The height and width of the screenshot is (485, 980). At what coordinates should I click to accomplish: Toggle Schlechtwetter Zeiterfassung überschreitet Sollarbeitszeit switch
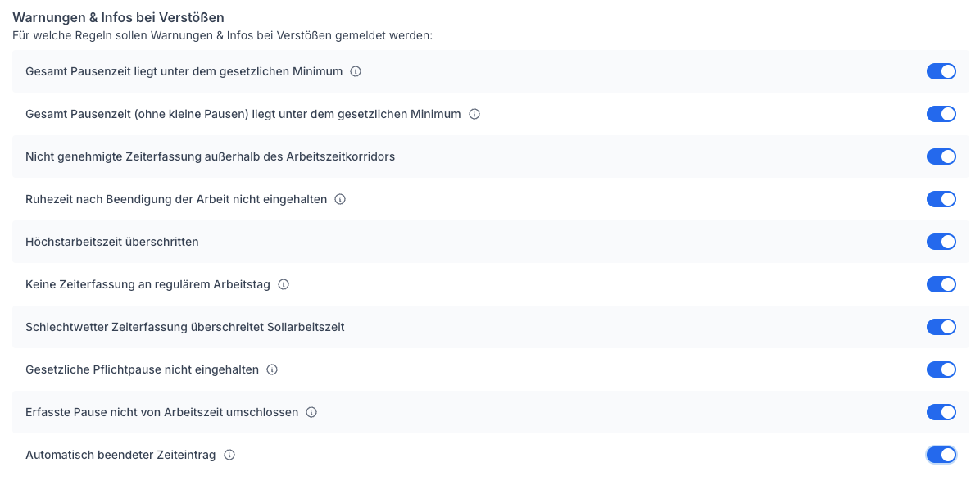tap(941, 327)
